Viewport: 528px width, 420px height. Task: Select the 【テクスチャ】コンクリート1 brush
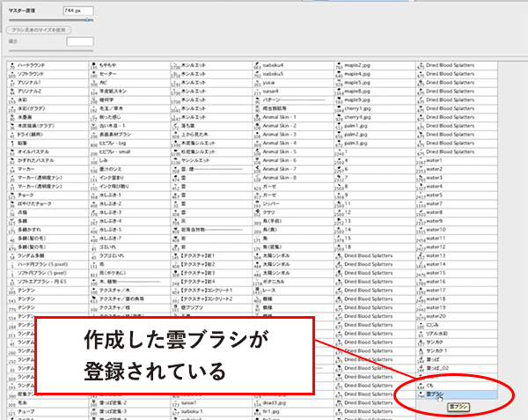point(211,291)
